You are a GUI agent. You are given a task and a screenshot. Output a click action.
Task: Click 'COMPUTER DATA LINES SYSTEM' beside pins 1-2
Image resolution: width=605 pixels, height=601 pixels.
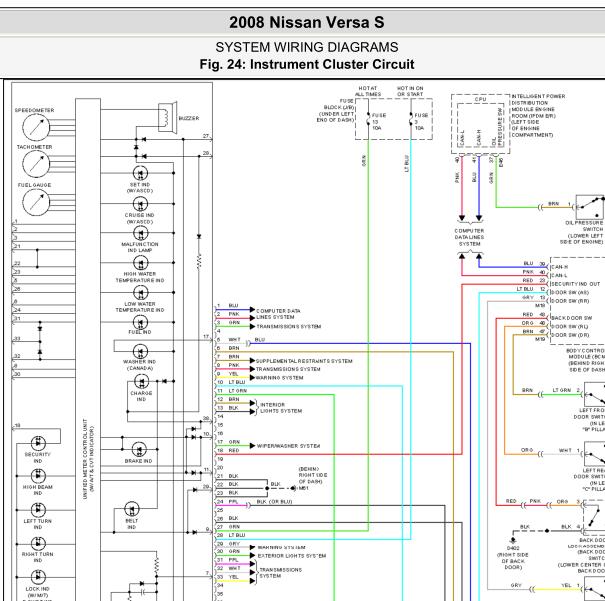coord(278,314)
